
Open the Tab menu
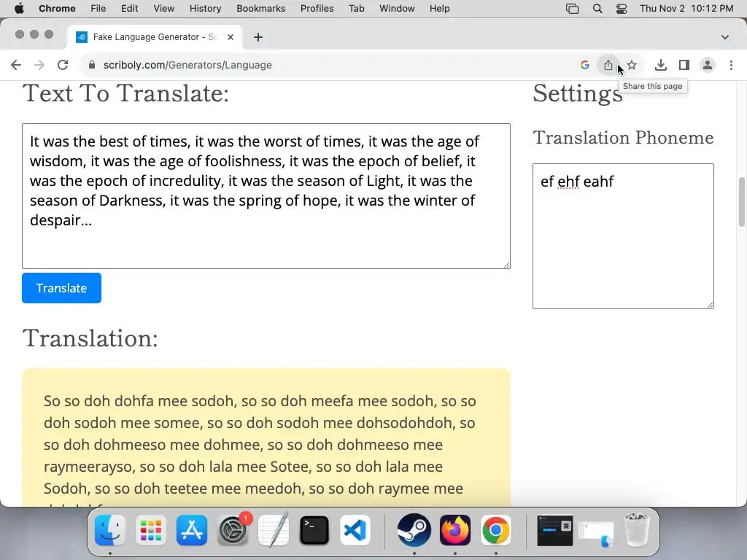356,9
